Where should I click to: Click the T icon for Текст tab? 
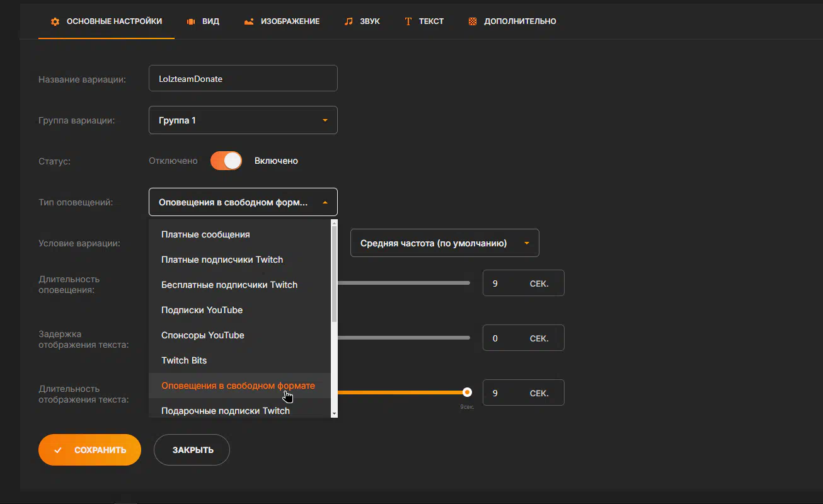408,21
